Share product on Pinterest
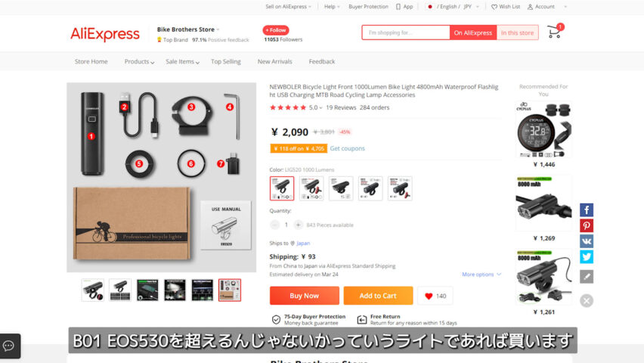This screenshot has width=644, height=363. click(x=587, y=225)
